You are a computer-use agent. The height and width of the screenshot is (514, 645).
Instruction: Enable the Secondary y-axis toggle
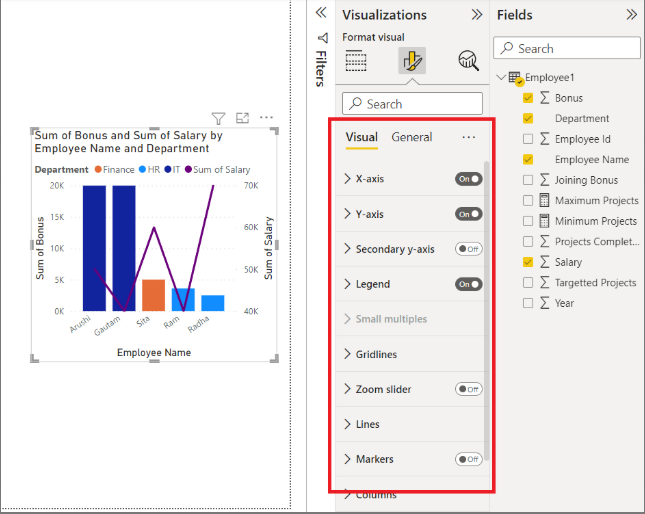469,249
